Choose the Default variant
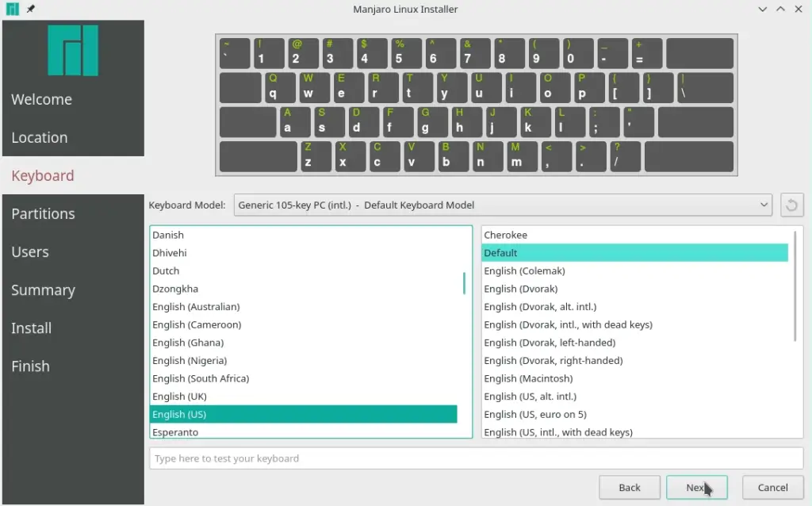Screen dimensions: 812x506 pos(635,253)
